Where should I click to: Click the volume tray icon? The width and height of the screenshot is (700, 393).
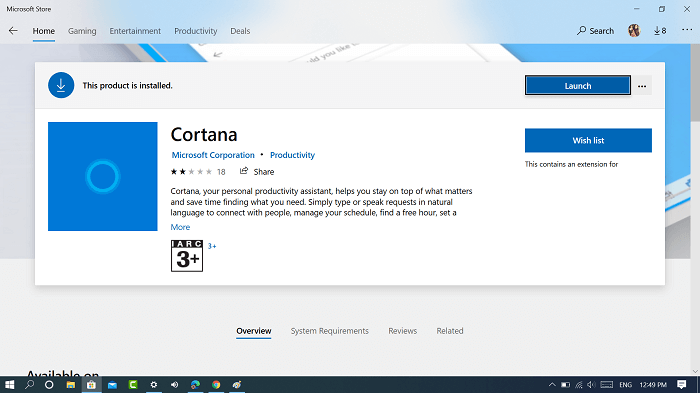point(592,385)
